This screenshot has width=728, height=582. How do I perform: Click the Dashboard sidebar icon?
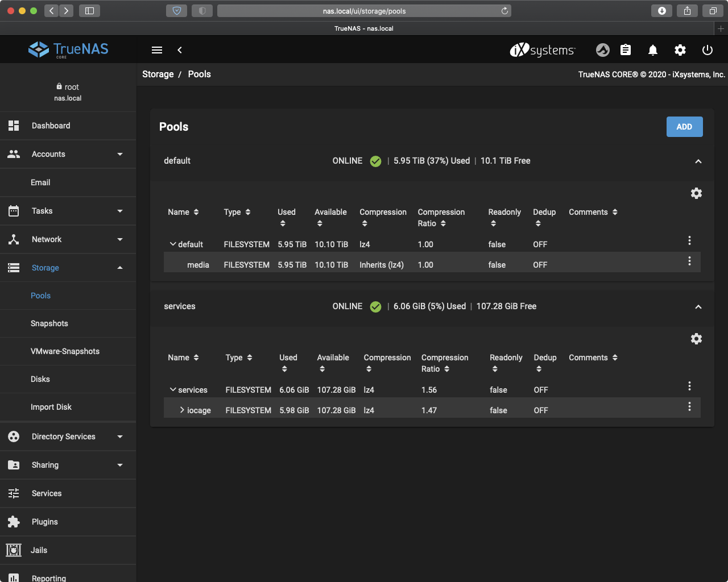coord(14,126)
